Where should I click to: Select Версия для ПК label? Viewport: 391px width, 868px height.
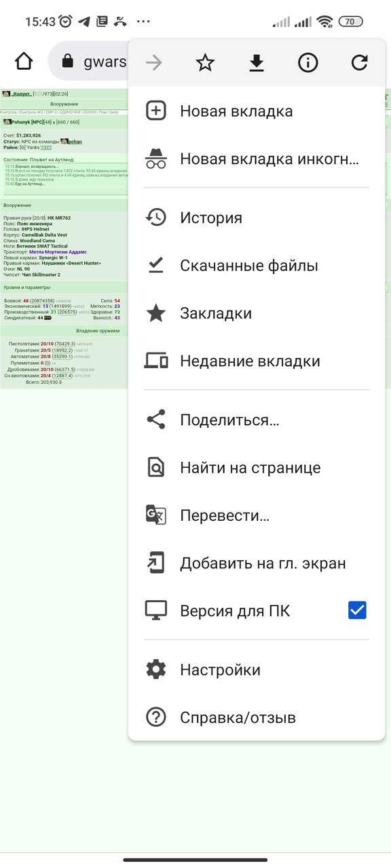[235, 611]
